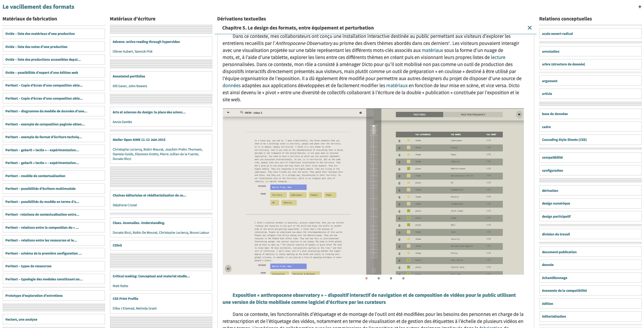644x328 pixels.
Task: Click the trash icon on the Mediterranean tag row
Action: (399, 169)
